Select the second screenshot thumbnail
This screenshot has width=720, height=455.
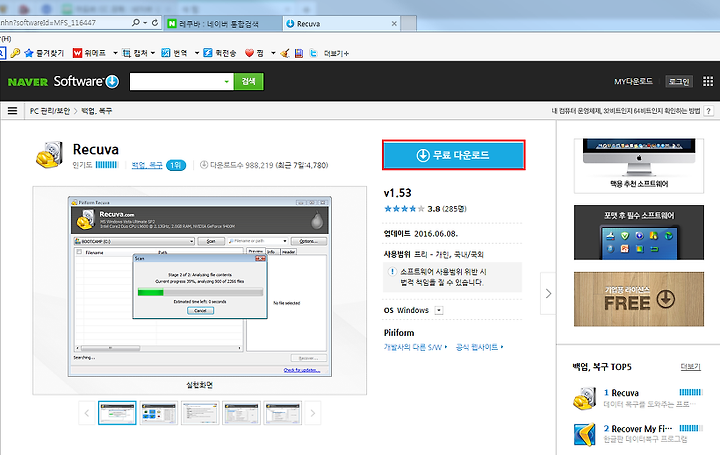point(158,413)
